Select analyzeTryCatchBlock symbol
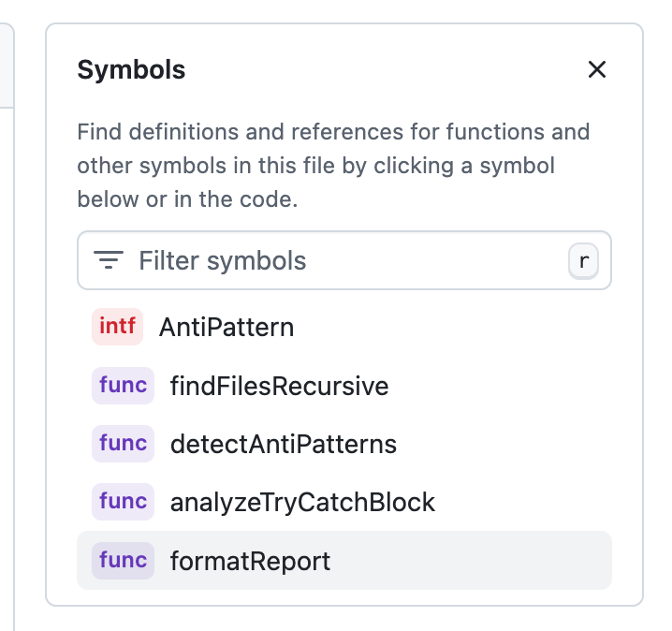Image resolution: width=672 pixels, height=631 pixels. click(x=344, y=502)
